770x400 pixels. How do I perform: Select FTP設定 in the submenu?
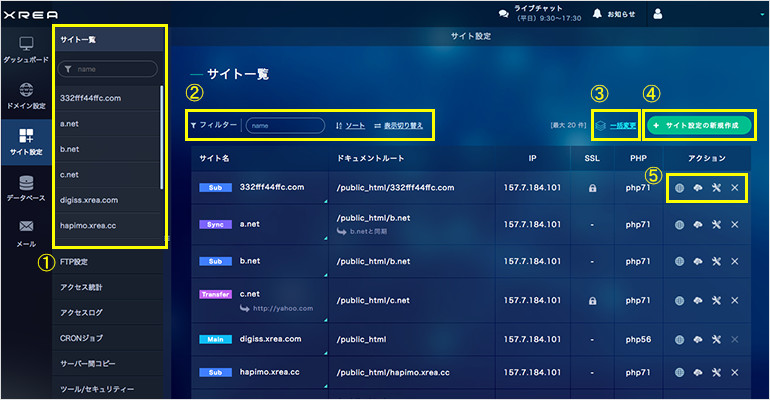[75, 263]
